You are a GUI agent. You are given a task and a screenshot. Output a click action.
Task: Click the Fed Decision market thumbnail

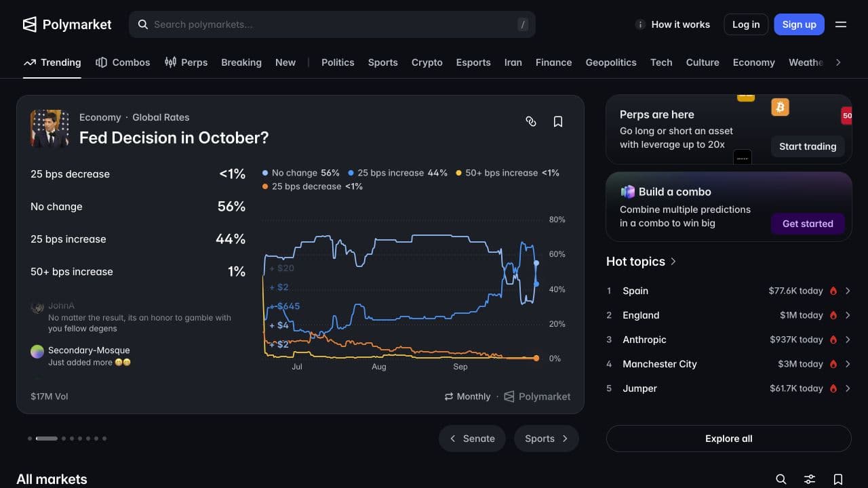[x=50, y=128]
